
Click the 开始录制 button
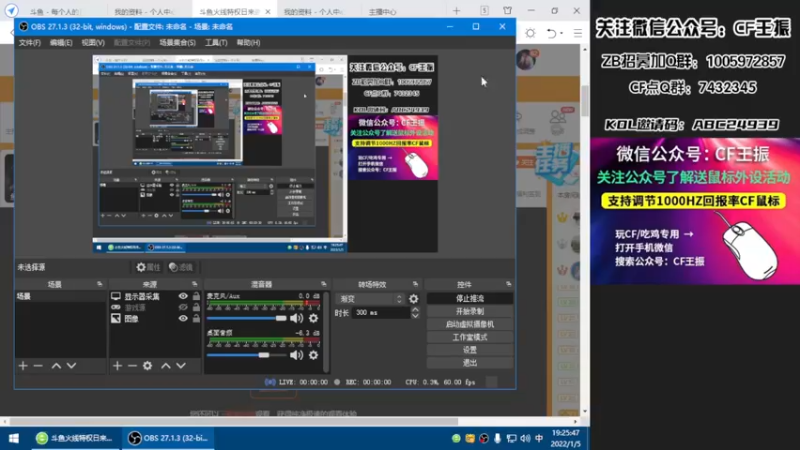(x=469, y=311)
